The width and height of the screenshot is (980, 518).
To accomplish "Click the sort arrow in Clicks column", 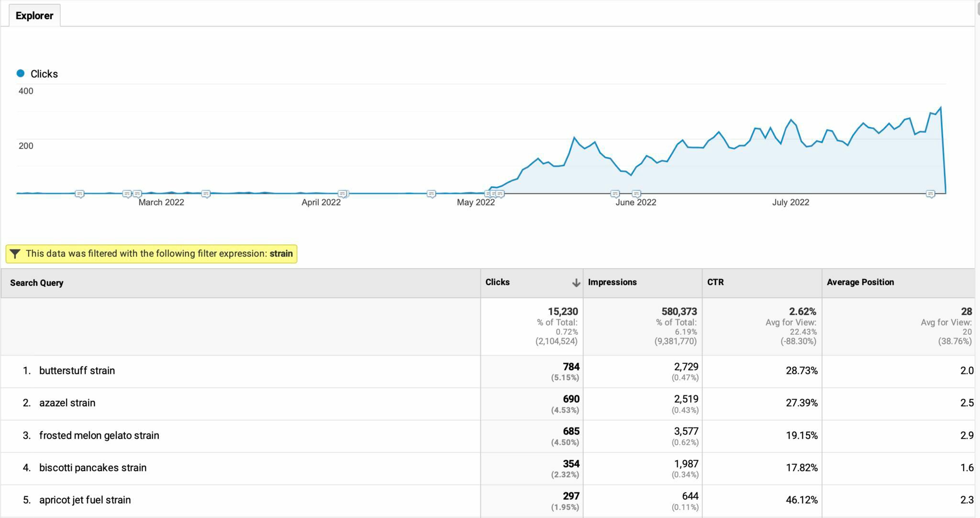I will coord(576,283).
